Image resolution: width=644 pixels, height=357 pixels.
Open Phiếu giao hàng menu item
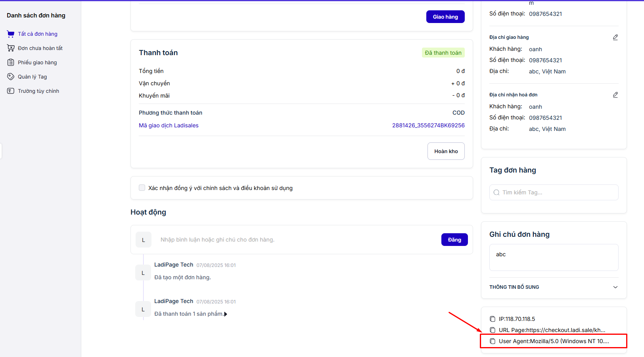click(37, 63)
